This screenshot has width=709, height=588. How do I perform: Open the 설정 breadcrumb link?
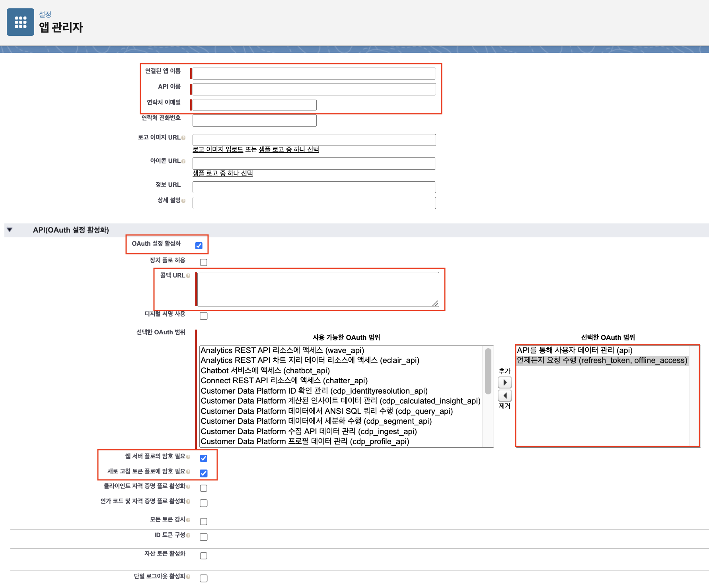click(45, 14)
